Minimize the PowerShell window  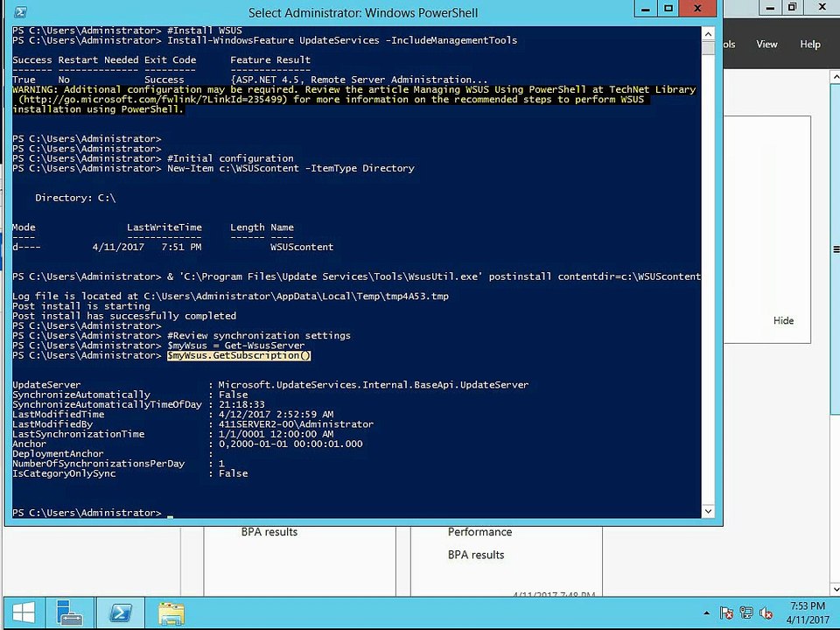pyautogui.click(x=646, y=9)
